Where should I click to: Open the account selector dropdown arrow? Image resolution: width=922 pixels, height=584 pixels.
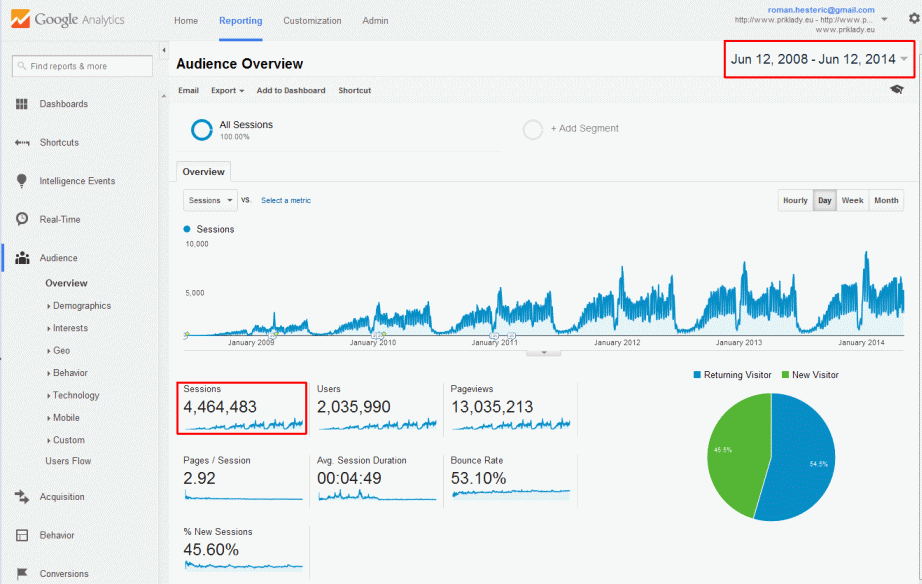pos(884,19)
